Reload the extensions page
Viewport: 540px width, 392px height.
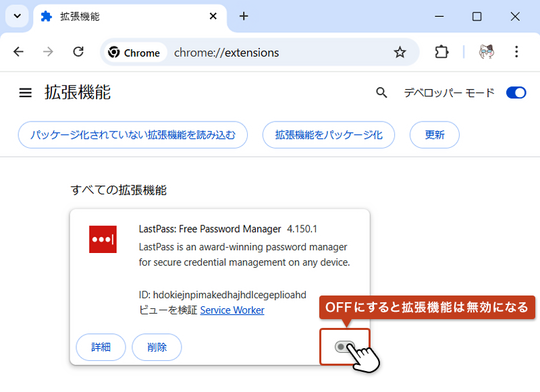(78, 52)
